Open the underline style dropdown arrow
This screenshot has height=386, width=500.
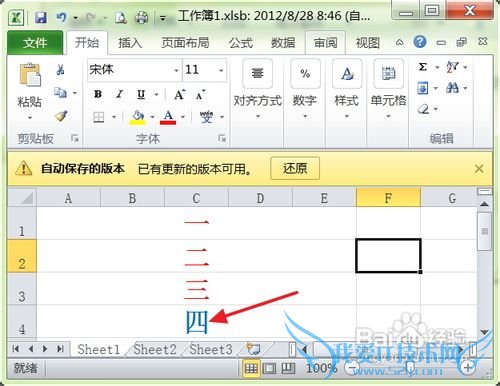click(156, 95)
